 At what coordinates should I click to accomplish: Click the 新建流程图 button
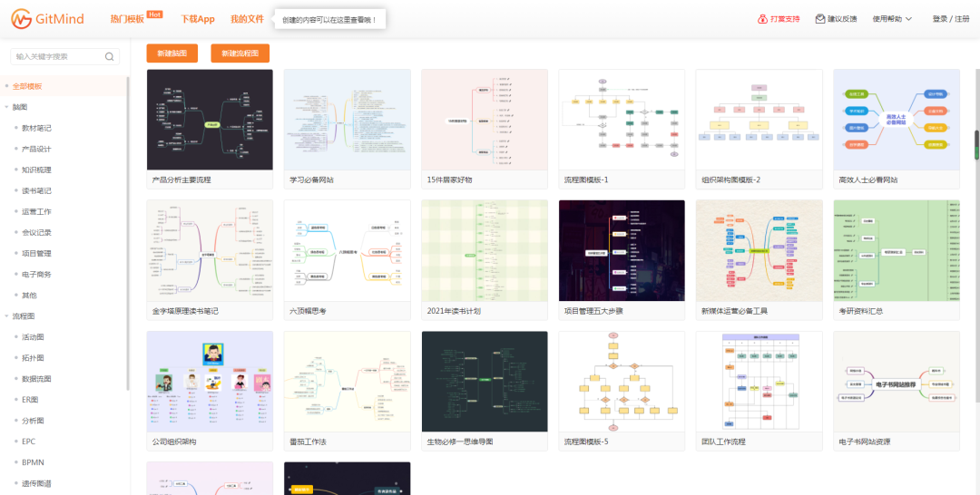coord(240,53)
